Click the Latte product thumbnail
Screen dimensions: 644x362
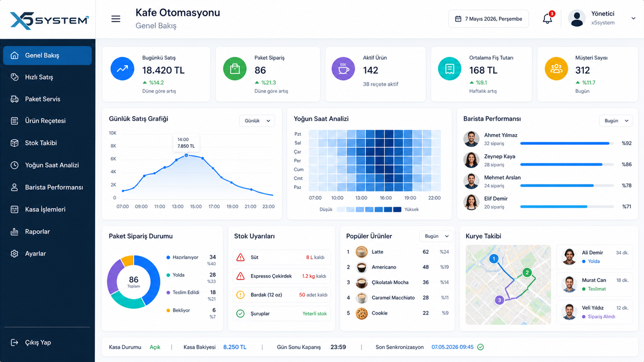click(361, 252)
